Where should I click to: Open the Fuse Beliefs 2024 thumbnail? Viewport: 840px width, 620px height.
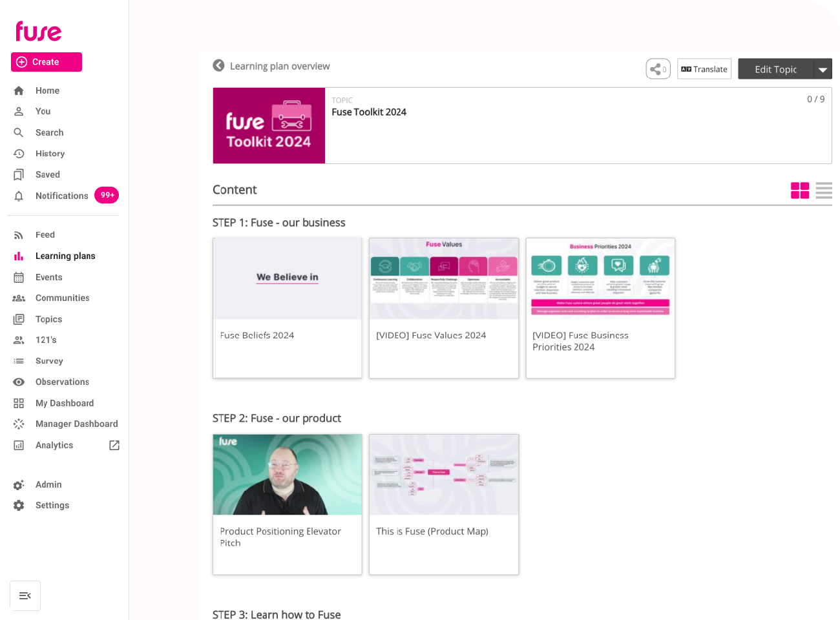coord(288,278)
